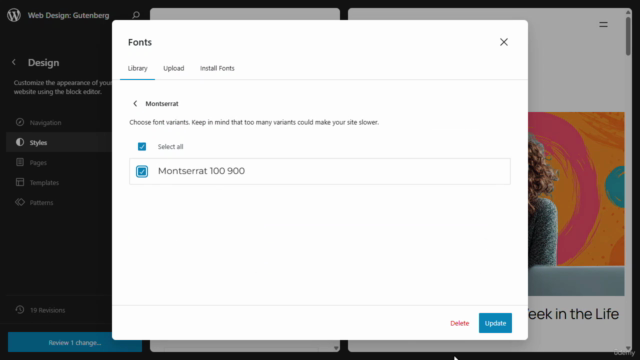Open the Navigation section
Screen dimensions: 640x360
(59, 122)
